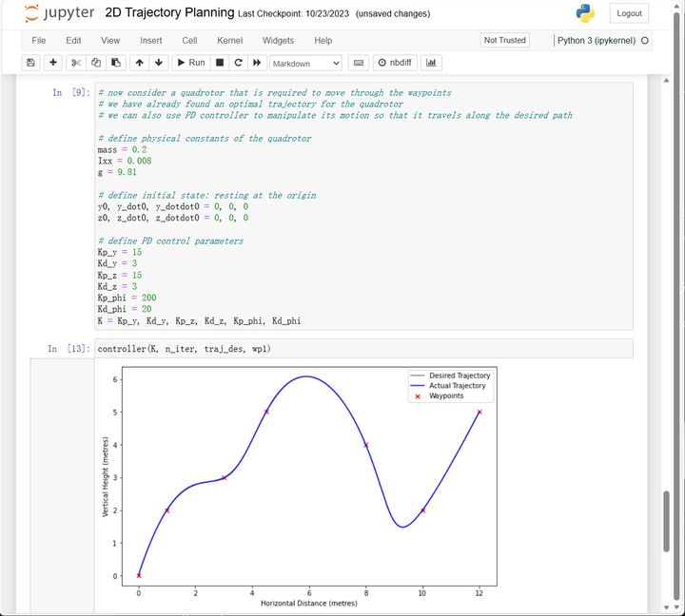The height and width of the screenshot is (616, 685).
Task: Insert a cell below with plus icon
Action: [52, 63]
